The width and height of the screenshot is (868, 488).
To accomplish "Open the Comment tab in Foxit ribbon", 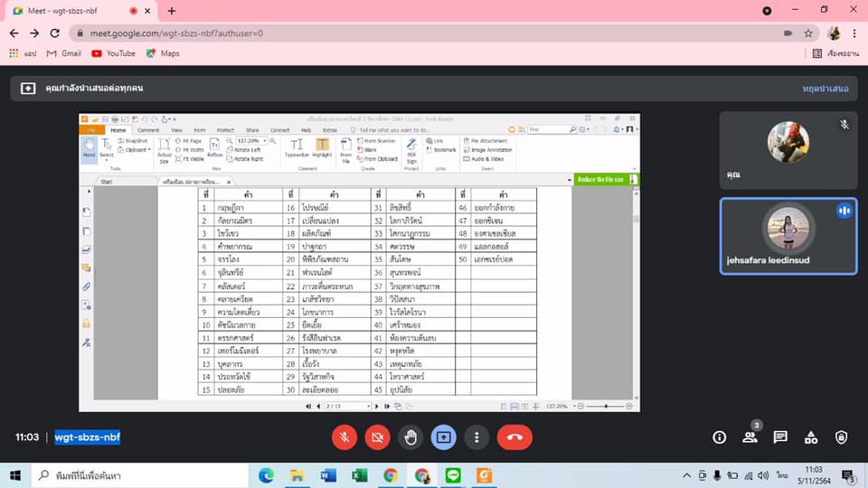I will [148, 130].
